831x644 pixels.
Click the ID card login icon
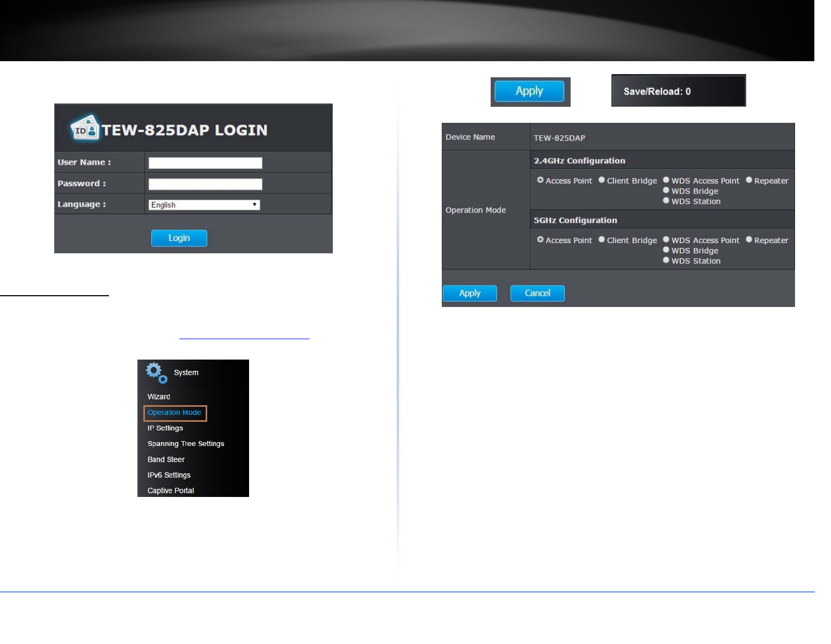tap(84, 128)
